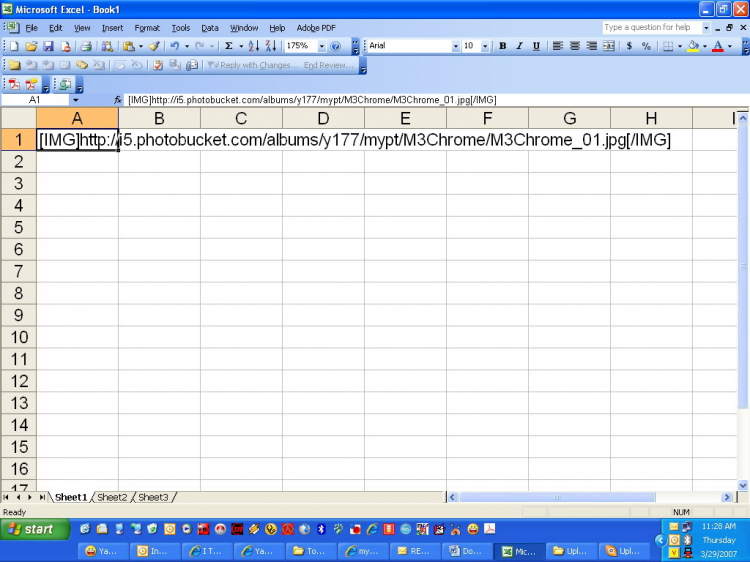Sort ascending A to Z
The height and width of the screenshot is (562, 750).
pos(254,46)
